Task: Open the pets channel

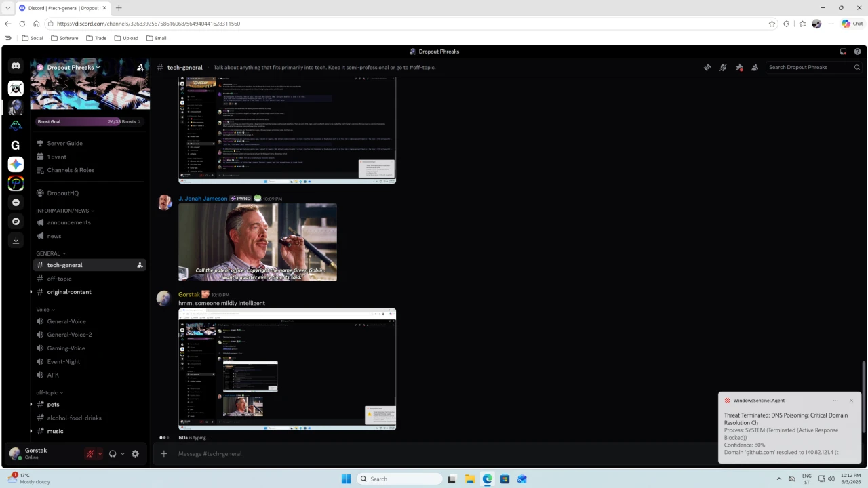Action: [x=90, y=405]
